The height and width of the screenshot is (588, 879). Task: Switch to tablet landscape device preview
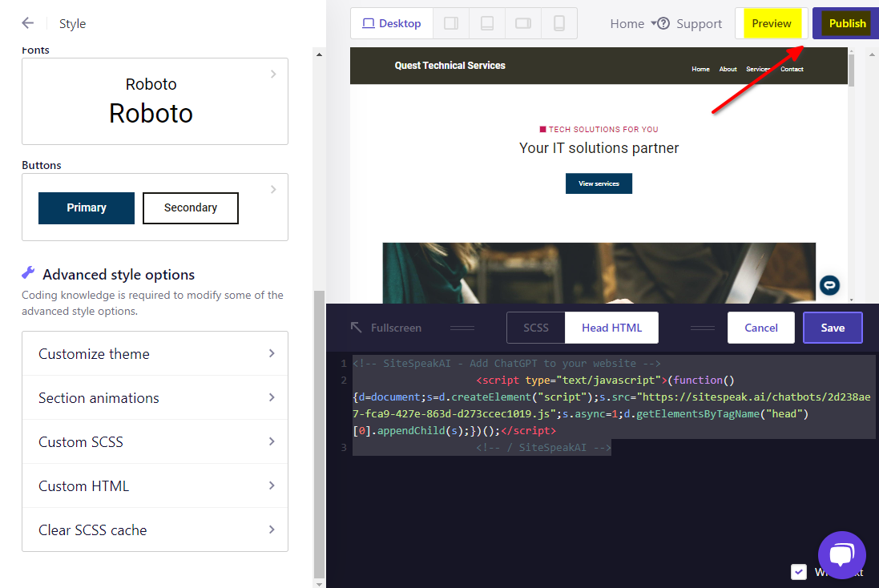coord(451,23)
